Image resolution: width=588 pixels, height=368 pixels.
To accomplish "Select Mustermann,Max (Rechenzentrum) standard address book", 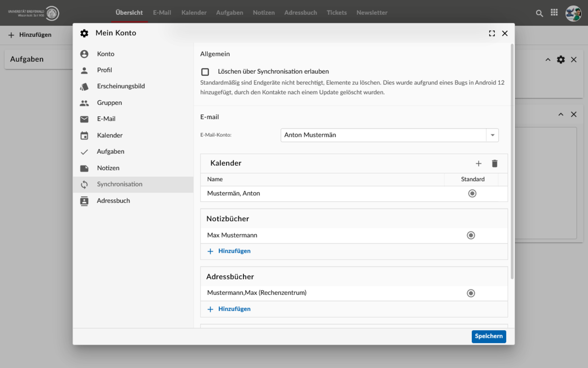I will [x=471, y=293].
